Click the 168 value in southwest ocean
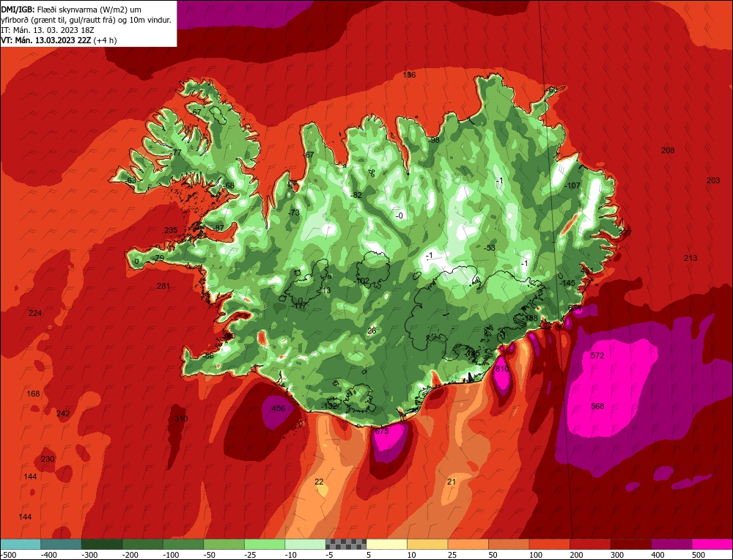This screenshot has width=733, height=560. point(33,394)
